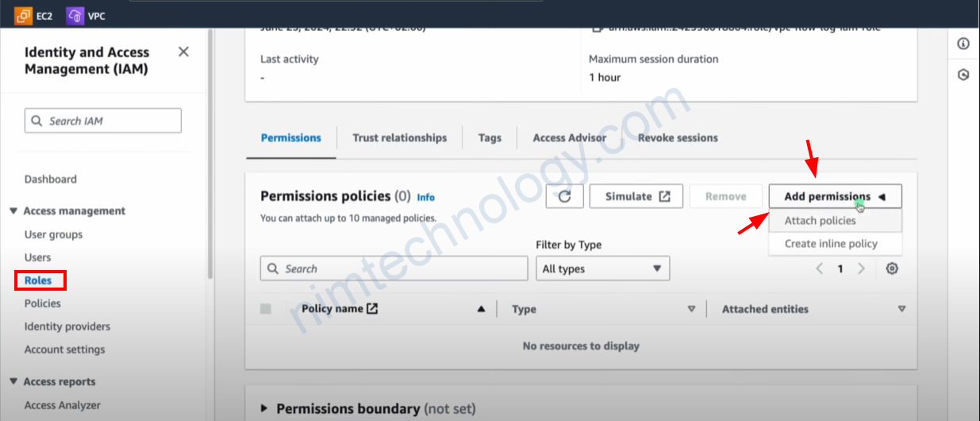Open the Roles link in sidebar
980x421 pixels.
pos(38,280)
